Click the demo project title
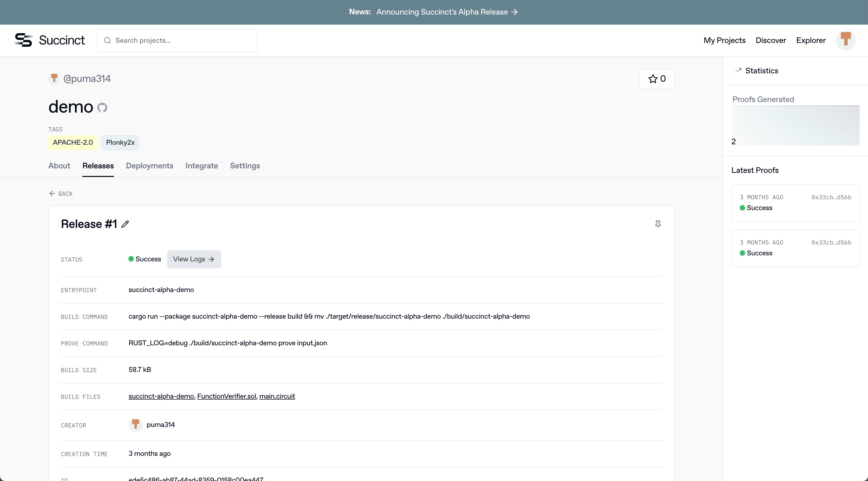 click(x=71, y=107)
